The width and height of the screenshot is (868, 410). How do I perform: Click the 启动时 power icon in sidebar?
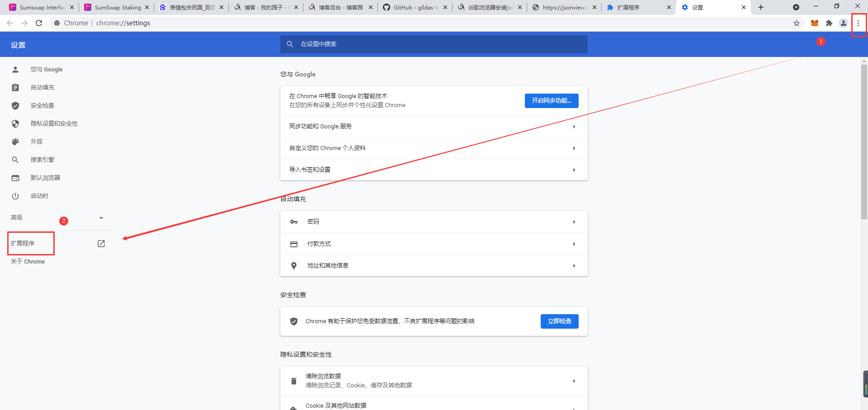(15, 196)
